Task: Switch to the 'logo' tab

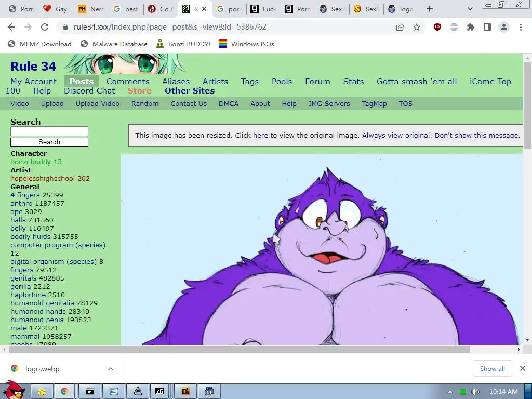Action: [401, 9]
